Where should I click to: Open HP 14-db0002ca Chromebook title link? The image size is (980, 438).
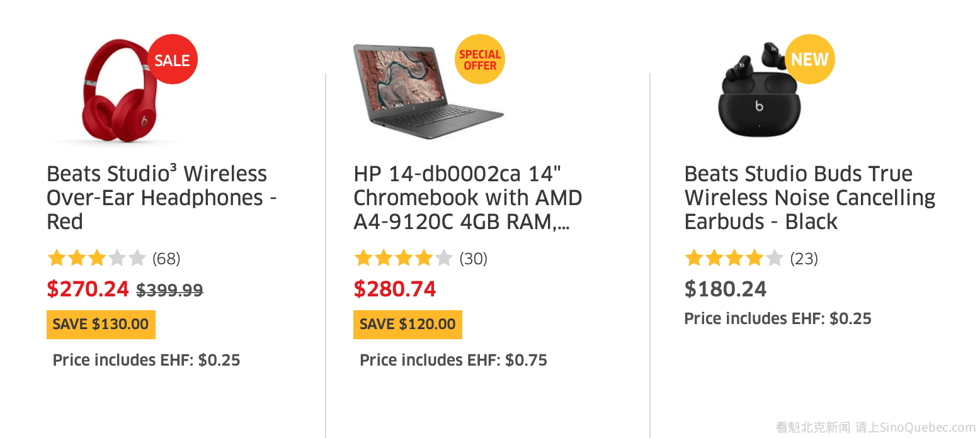point(467,198)
